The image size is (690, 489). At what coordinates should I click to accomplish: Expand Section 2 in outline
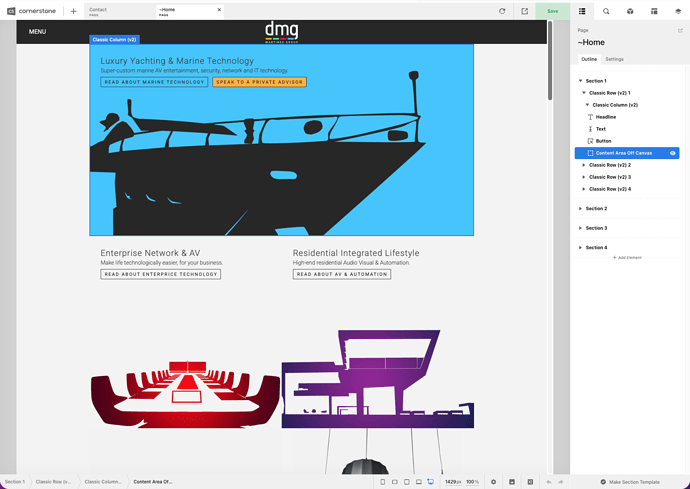pyautogui.click(x=580, y=209)
